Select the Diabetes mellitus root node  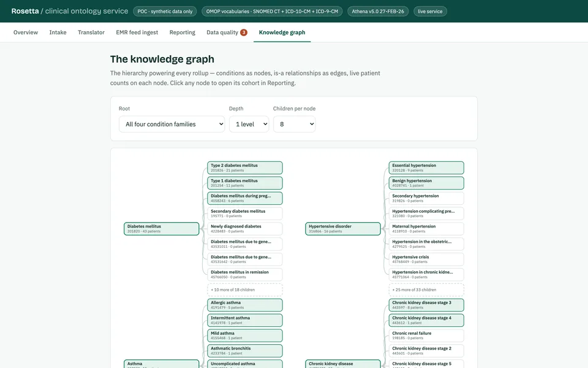coord(162,229)
